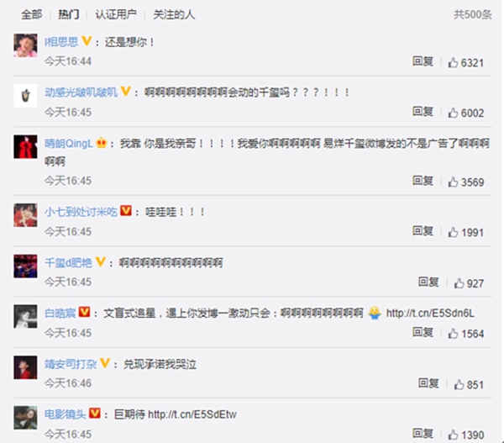Image resolution: width=504 pixels, height=443 pixels.
Task: Like the comment showing 927 likes
Action: click(459, 283)
